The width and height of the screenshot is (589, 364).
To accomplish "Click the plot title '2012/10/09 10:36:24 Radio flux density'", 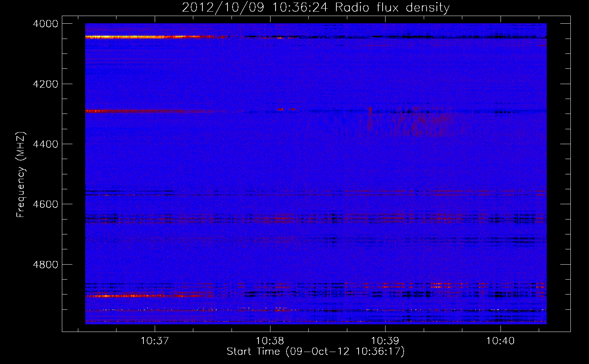I will 316,8.
